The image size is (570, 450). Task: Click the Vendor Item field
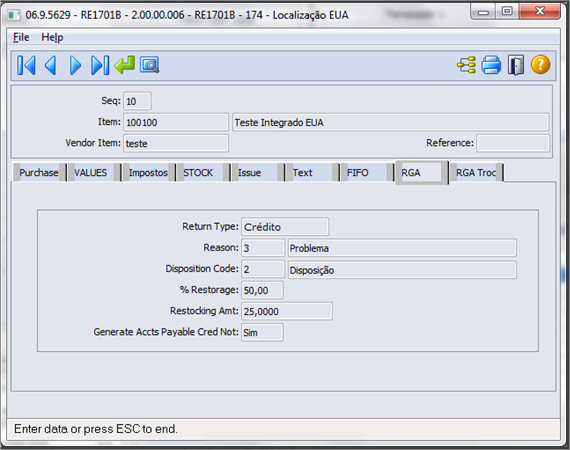[176, 143]
